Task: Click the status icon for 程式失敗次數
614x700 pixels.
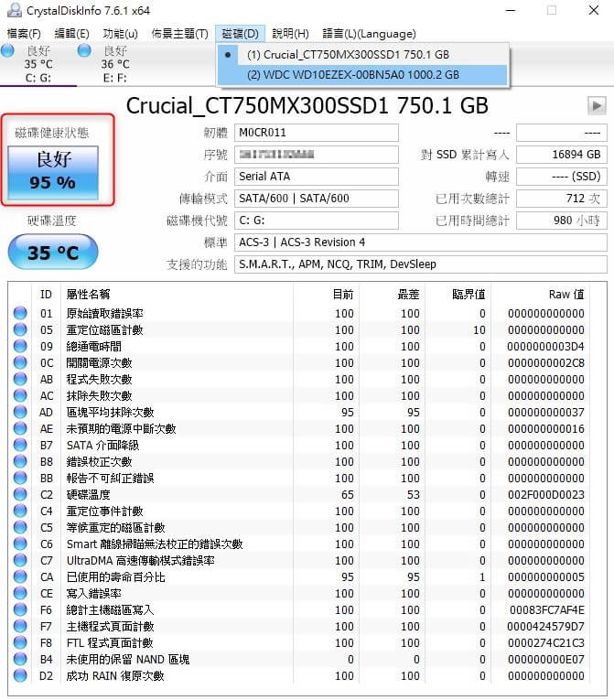Action: click(x=20, y=379)
